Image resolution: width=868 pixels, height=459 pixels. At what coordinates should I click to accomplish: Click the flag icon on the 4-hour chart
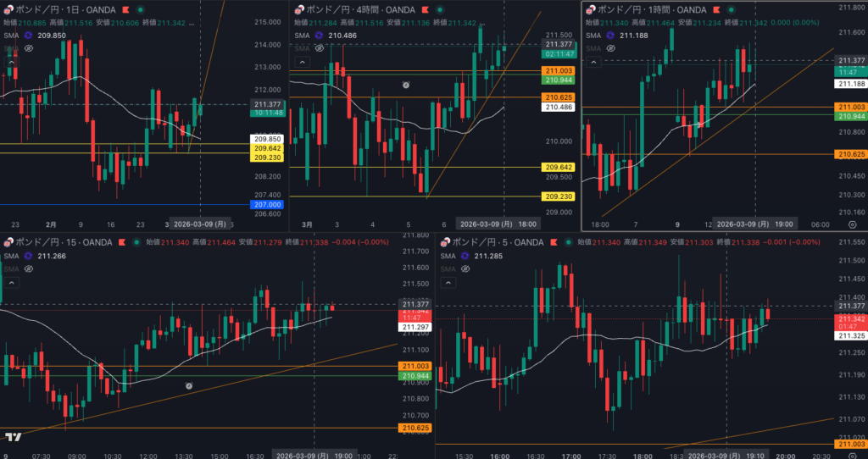pyautogui.click(x=426, y=8)
